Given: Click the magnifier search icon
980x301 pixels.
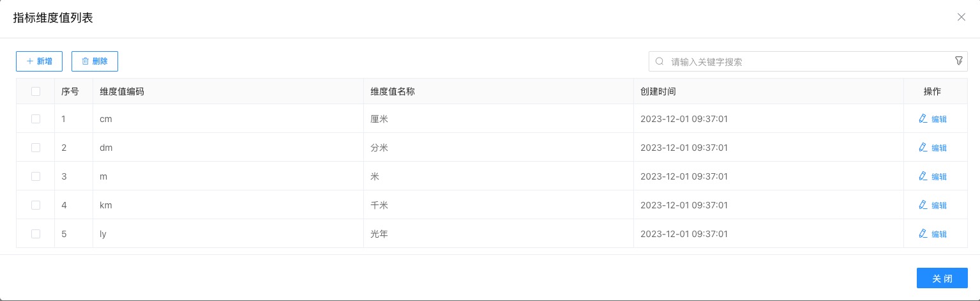Looking at the screenshot, I should pos(660,61).
